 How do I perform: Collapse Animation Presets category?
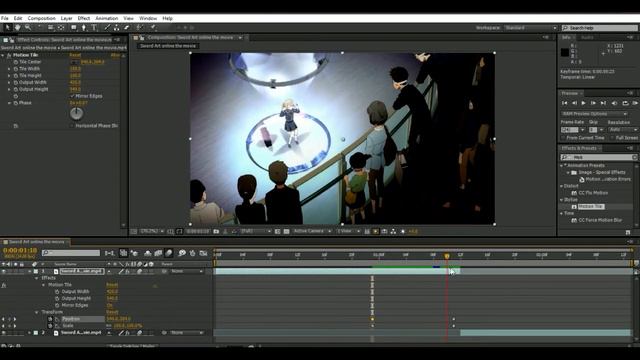pyautogui.click(x=562, y=166)
